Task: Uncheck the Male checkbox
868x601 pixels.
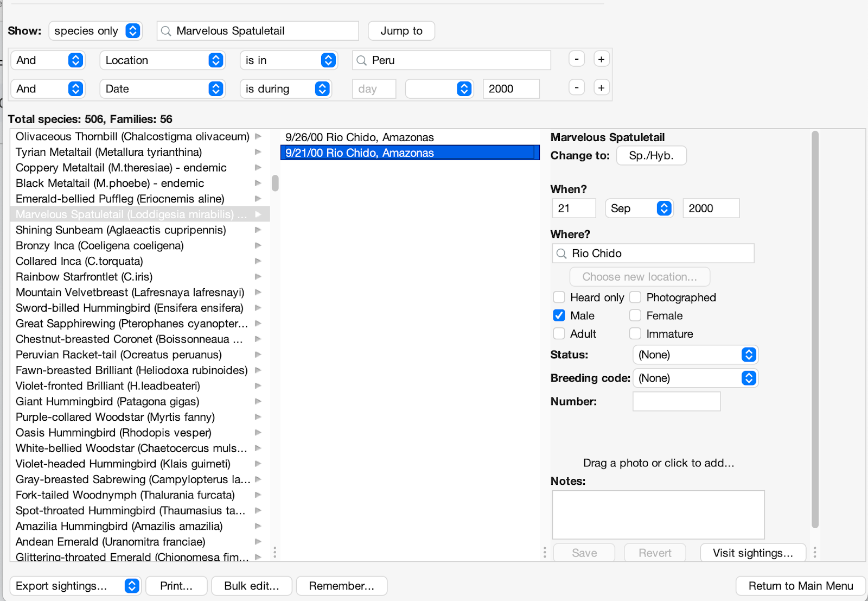Action: coord(559,315)
